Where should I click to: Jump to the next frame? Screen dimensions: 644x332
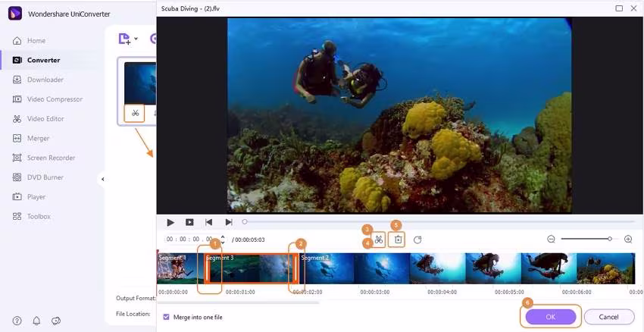229,222
